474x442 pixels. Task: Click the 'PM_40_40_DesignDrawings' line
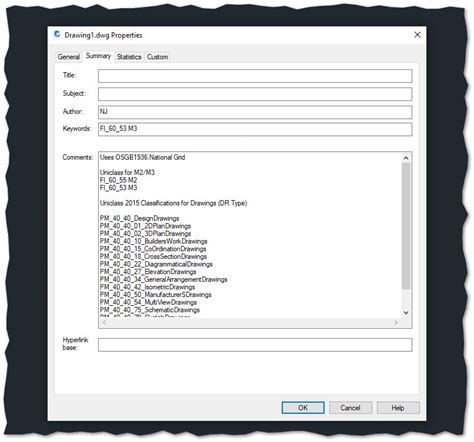[x=139, y=218]
